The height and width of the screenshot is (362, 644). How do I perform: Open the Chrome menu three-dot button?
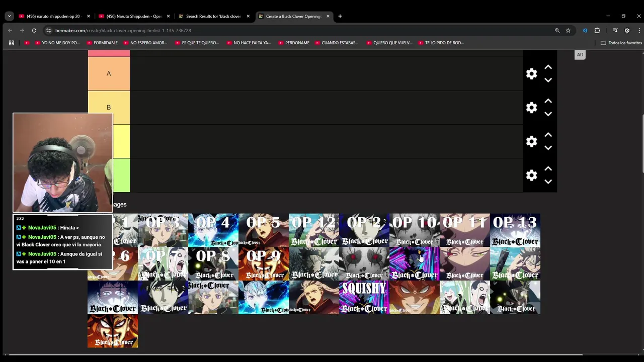[x=639, y=30]
